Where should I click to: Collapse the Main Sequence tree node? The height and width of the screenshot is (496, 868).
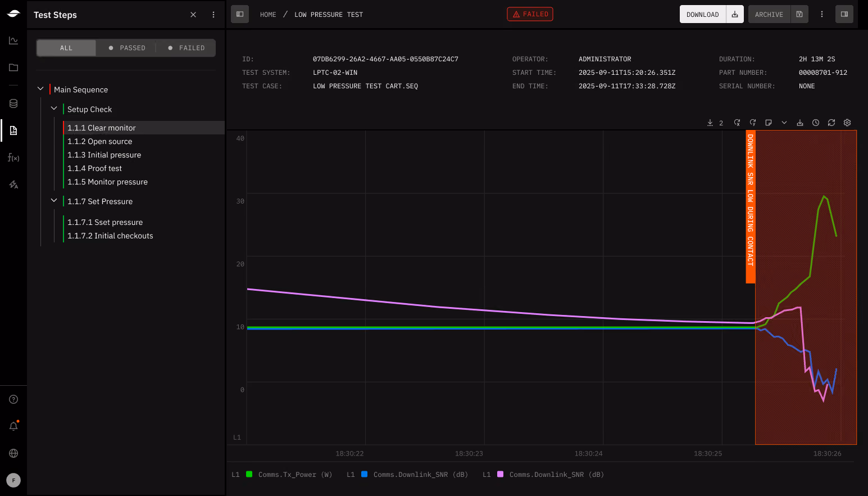pos(40,89)
